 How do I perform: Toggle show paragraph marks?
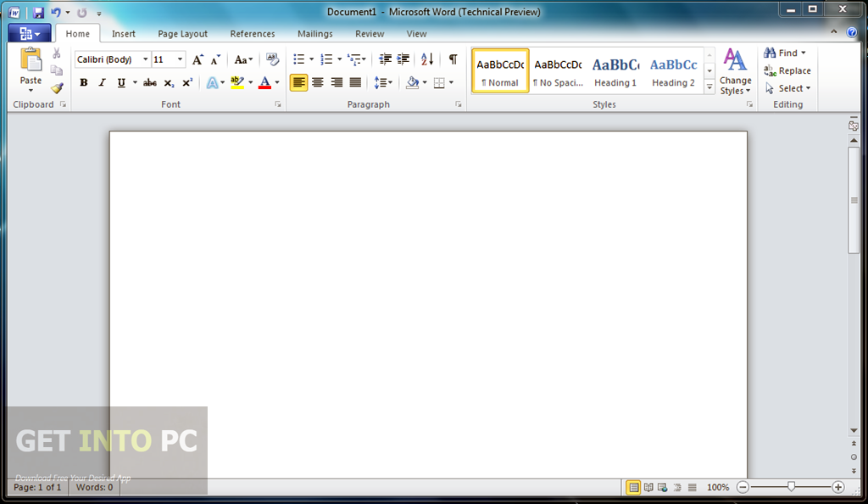coord(453,59)
